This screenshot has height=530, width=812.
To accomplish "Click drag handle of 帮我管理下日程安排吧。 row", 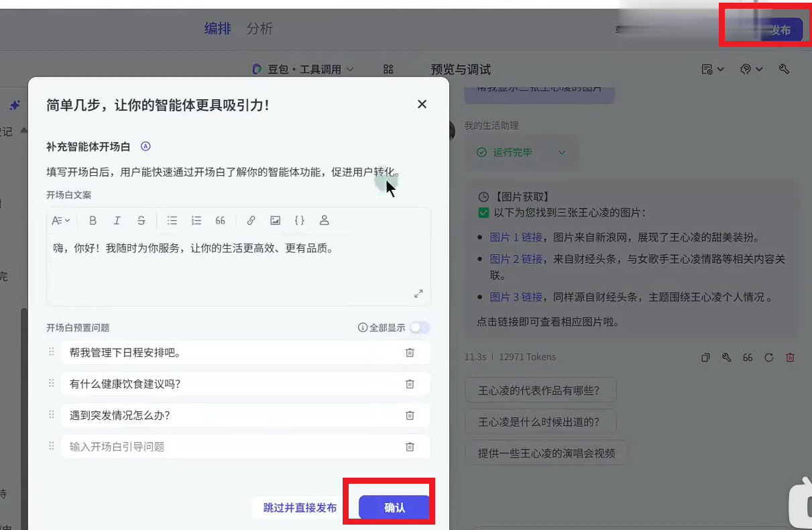I will tap(52, 352).
